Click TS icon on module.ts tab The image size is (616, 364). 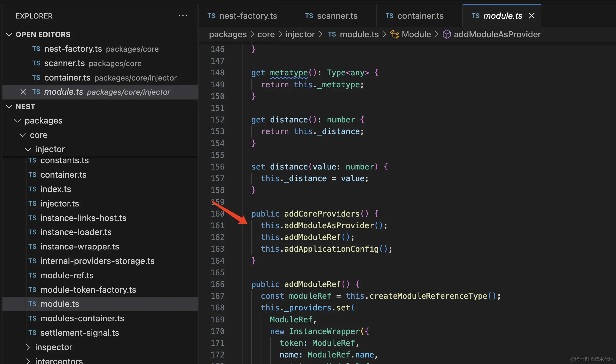[475, 16]
